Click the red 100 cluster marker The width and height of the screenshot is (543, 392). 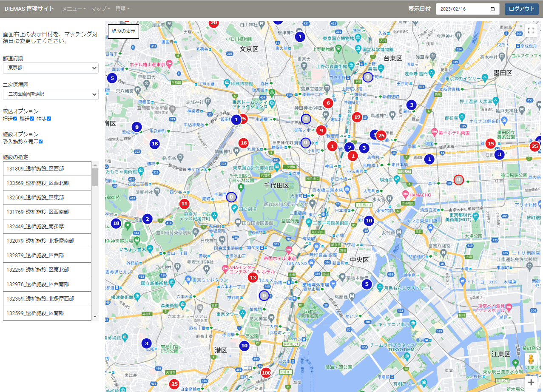[x=266, y=373]
